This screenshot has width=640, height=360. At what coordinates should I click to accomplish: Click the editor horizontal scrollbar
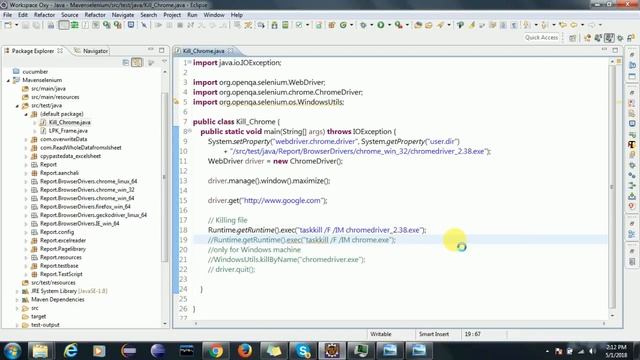click(400, 323)
